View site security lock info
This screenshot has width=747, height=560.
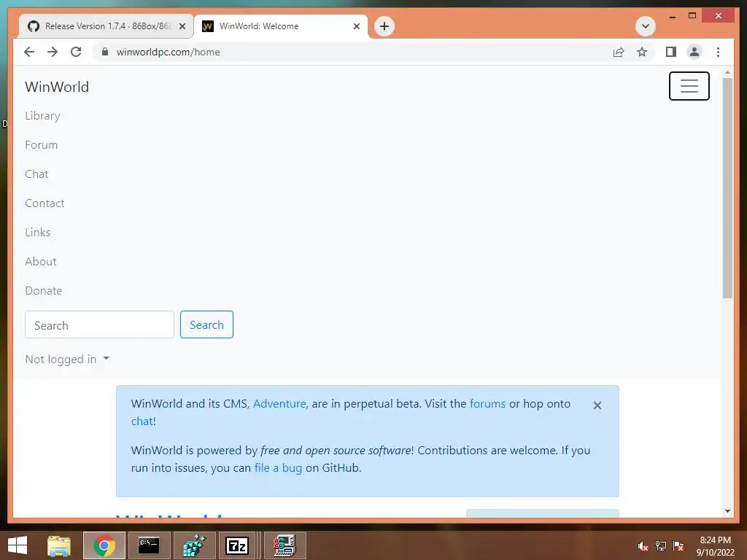coord(105,52)
